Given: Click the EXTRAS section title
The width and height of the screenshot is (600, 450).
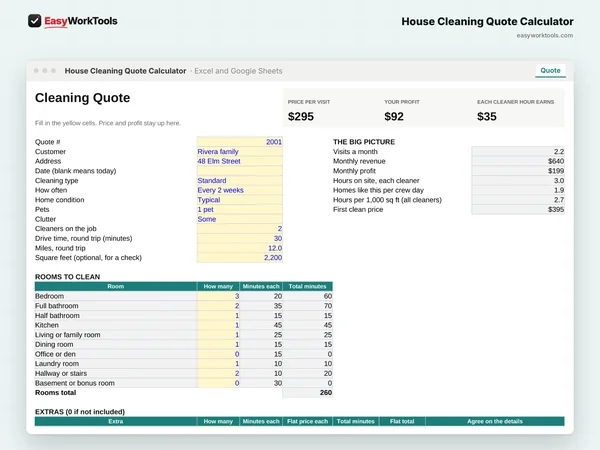Looking at the screenshot, I should pyautogui.click(x=80, y=412).
